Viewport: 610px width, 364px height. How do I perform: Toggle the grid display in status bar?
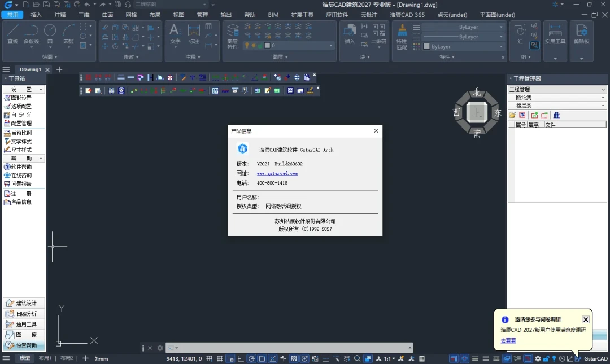[220, 358]
